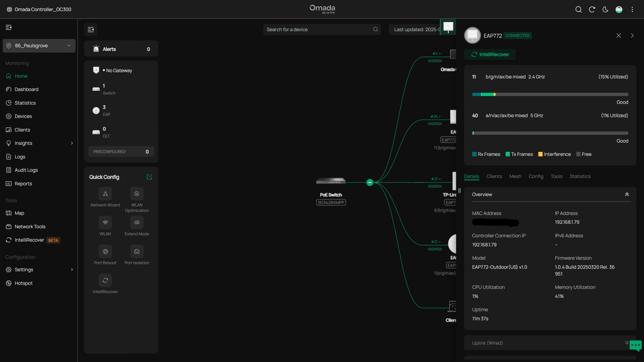The height and width of the screenshot is (362, 644).
Task: Click the Port Reboot icon
Action: tap(105, 252)
